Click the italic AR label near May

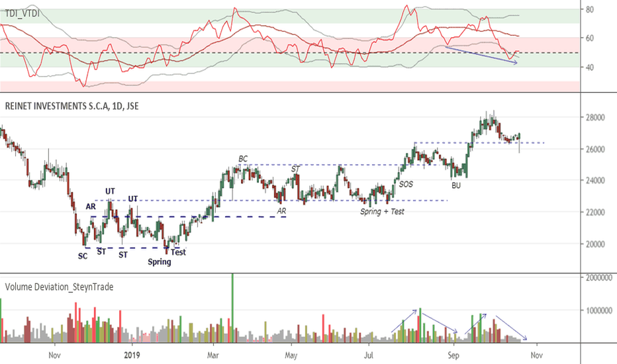click(x=281, y=211)
